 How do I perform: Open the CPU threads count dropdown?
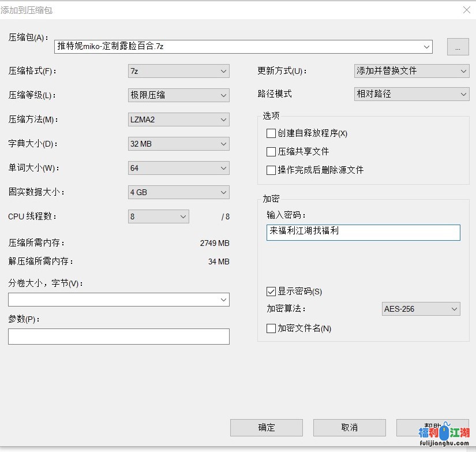tap(158, 216)
